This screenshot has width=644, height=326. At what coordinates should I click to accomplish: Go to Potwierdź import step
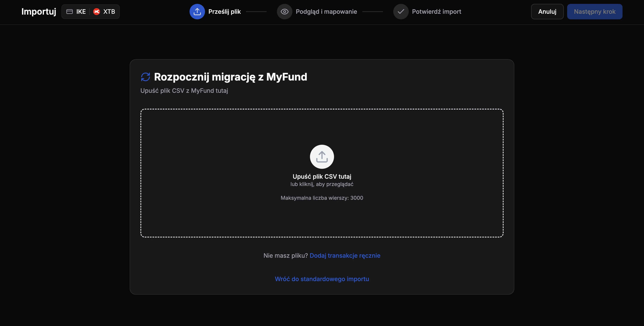pos(436,12)
